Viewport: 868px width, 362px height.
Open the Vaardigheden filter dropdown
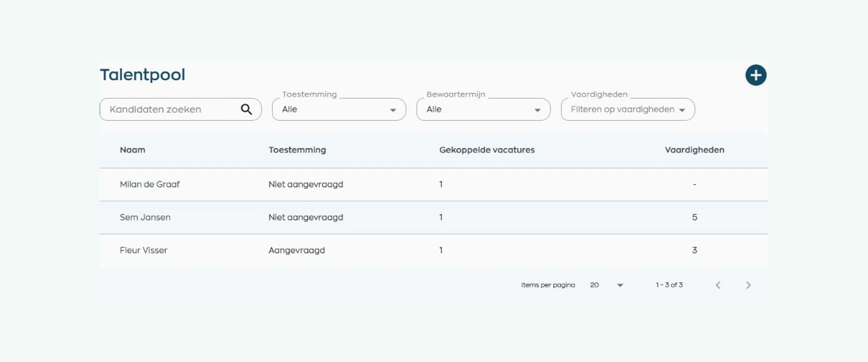coord(628,110)
